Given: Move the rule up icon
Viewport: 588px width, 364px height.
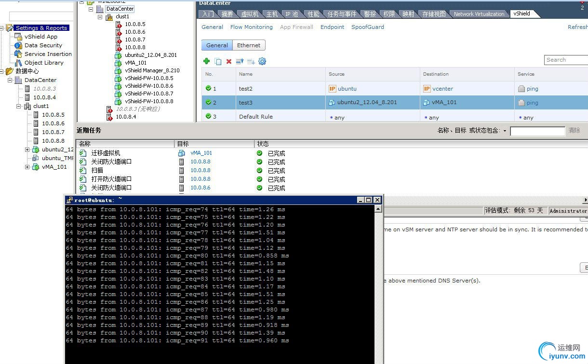Looking at the screenshot, I should [x=240, y=61].
